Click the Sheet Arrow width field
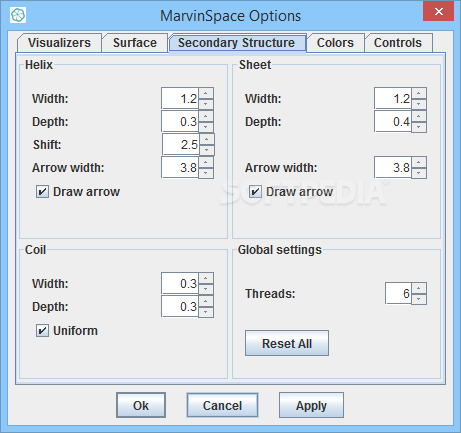The height and width of the screenshot is (433, 461). click(393, 168)
